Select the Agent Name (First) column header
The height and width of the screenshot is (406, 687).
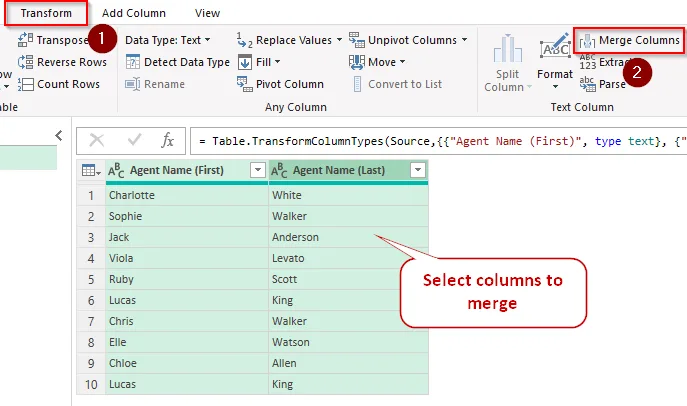pos(187,170)
